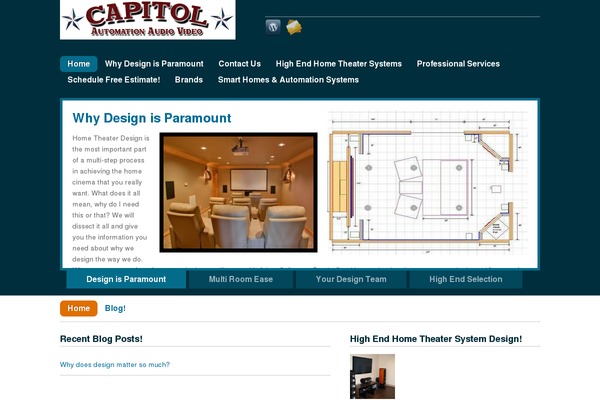Click the theater floor plan drawing

click(x=427, y=183)
